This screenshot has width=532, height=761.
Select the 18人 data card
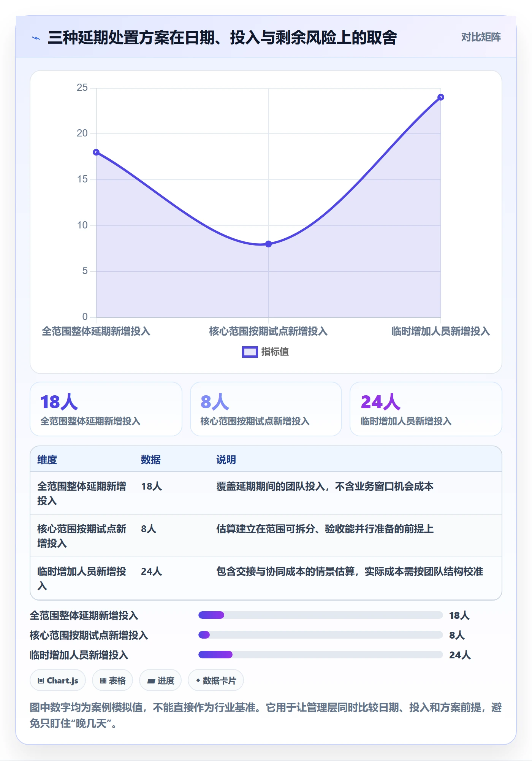click(x=106, y=409)
